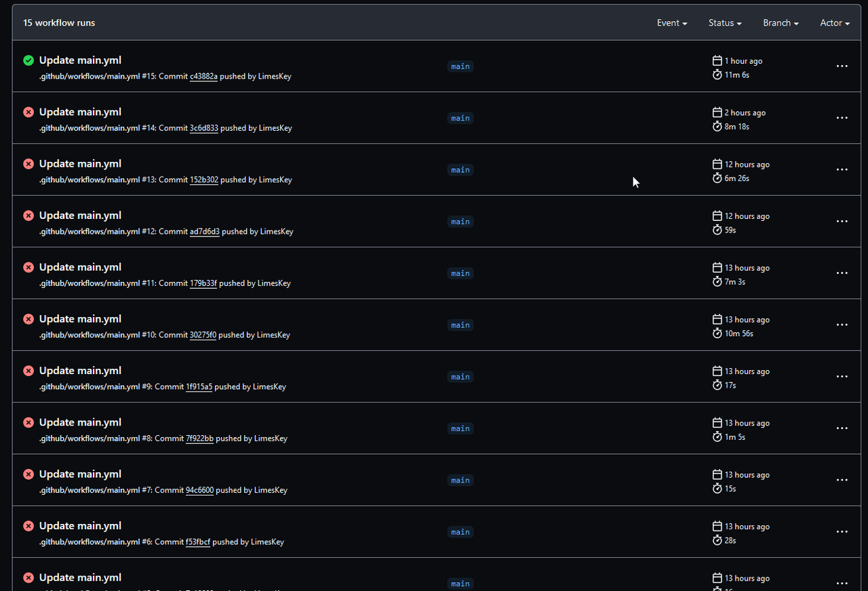Open the three-dot menu for run #15
The height and width of the screenshot is (591, 868).
tap(842, 66)
